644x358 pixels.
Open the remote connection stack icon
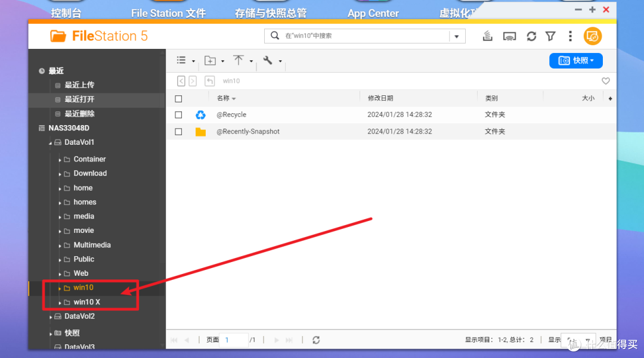click(x=487, y=36)
